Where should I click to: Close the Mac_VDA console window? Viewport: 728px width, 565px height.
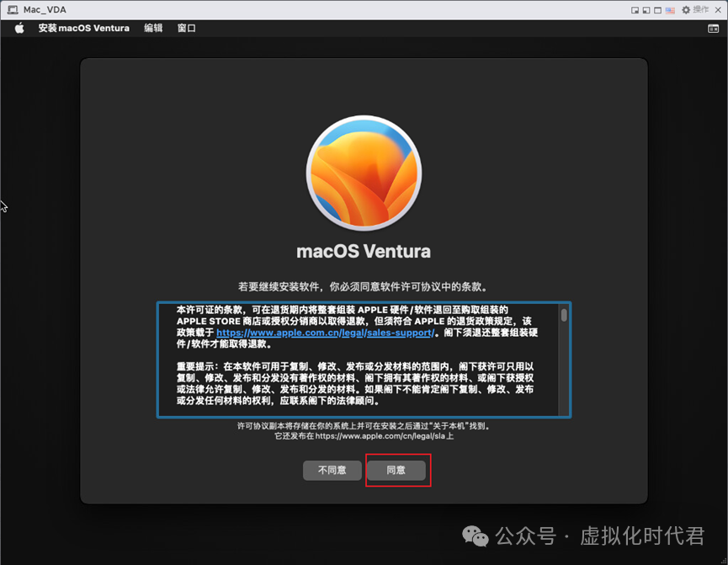point(718,10)
